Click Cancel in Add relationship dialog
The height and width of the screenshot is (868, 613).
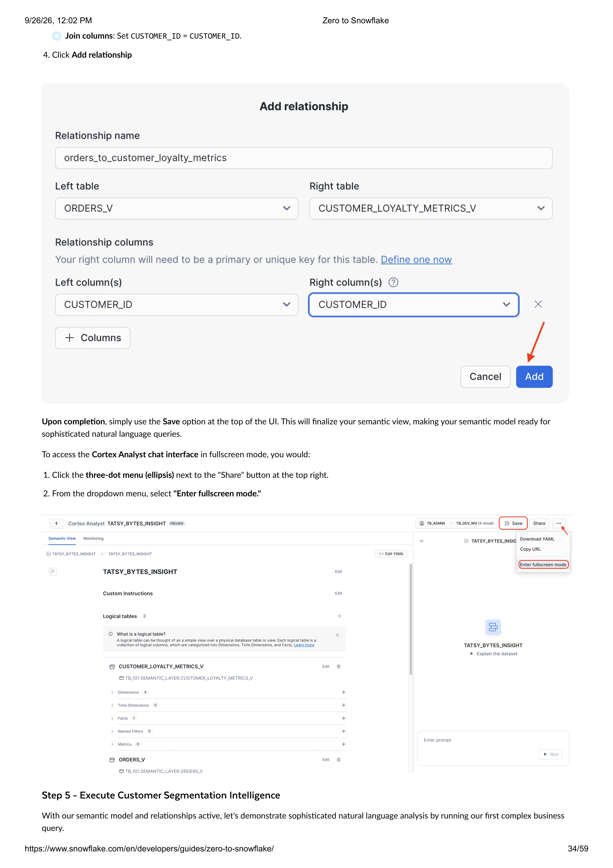(x=485, y=377)
